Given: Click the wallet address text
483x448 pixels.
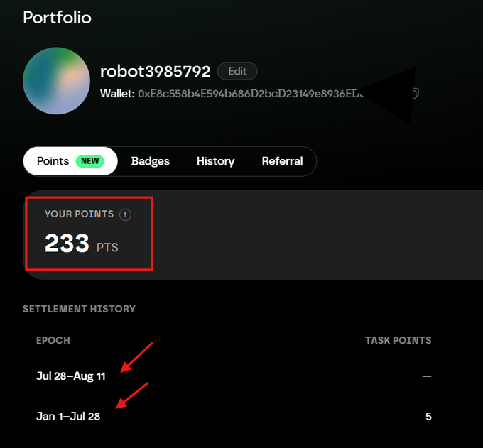Looking at the screenshot, I should [x=251, y=94].
